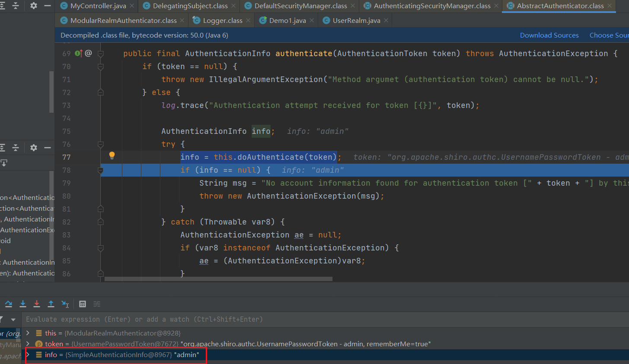This screenshot has width=629, height=364.
Task: Click the UsernamePasswordToken@7672 value text
Action: (x=125, y=344)
